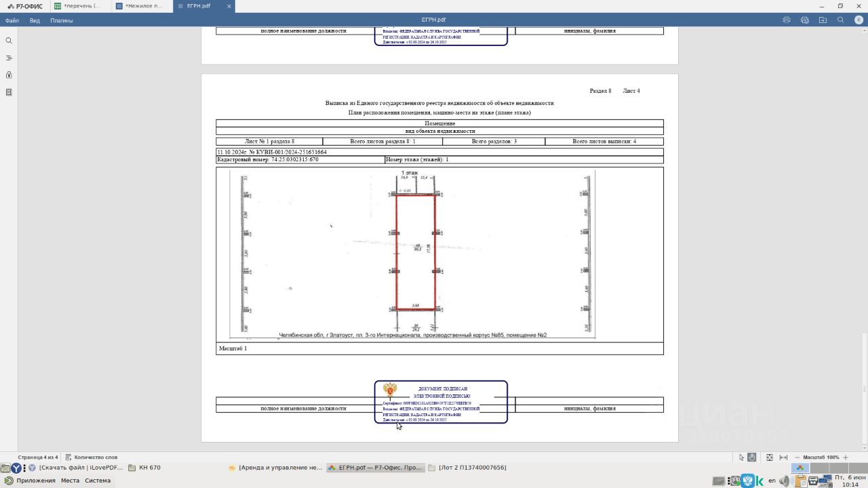
Task: Click the Kaspersky 'k' tray icon
Action: pos(759,481)
